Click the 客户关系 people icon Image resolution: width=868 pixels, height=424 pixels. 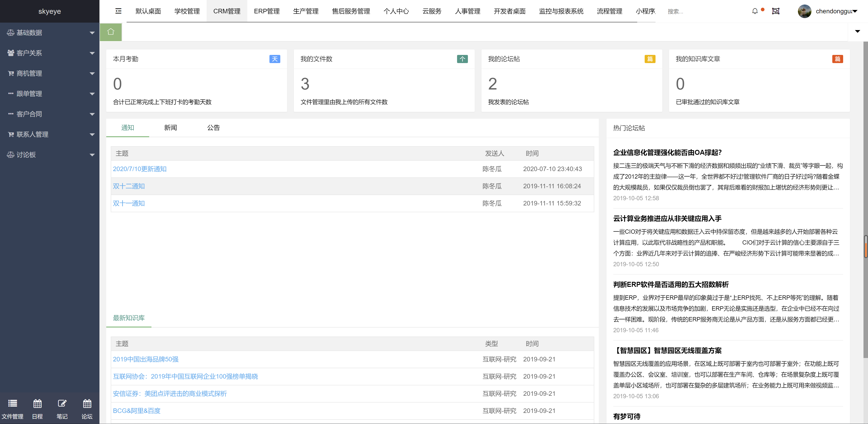11,53
